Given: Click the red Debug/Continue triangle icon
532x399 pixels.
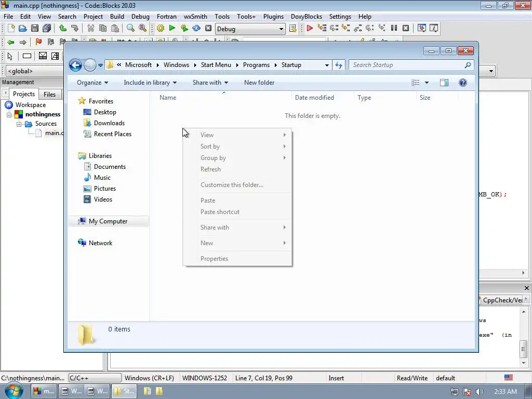Looking at the screenshot, I should click(x=310, y=28).
